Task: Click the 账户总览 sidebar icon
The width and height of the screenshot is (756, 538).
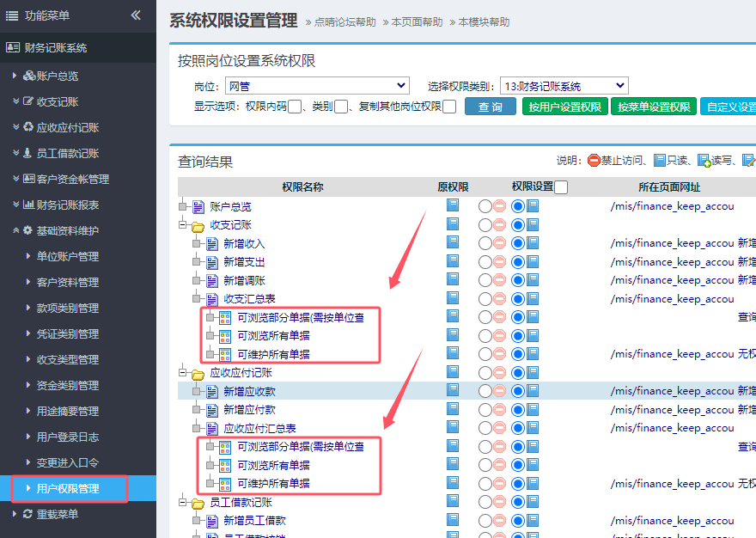Action: point(29,76)
